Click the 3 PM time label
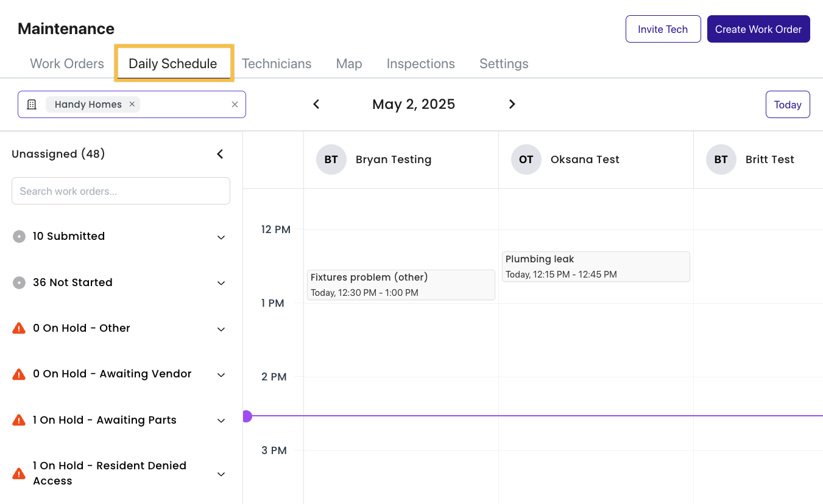The height and width of the screenshot is (504, 823). click(274, 450)
